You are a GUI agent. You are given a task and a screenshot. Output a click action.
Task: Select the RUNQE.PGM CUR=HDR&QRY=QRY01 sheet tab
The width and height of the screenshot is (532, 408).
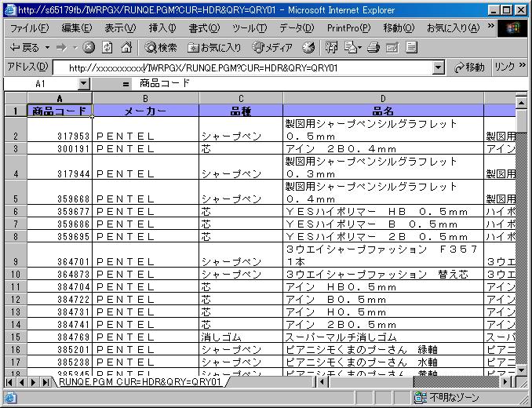140,382
